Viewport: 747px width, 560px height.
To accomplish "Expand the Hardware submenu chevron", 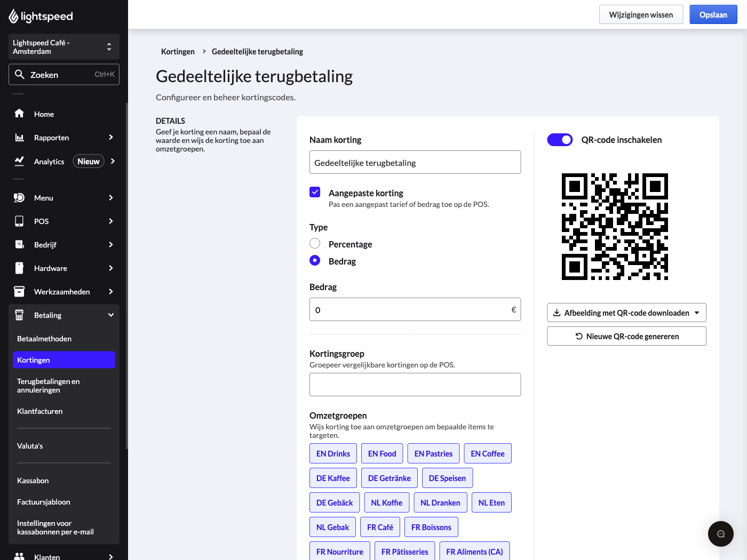I will coord(111,268).
